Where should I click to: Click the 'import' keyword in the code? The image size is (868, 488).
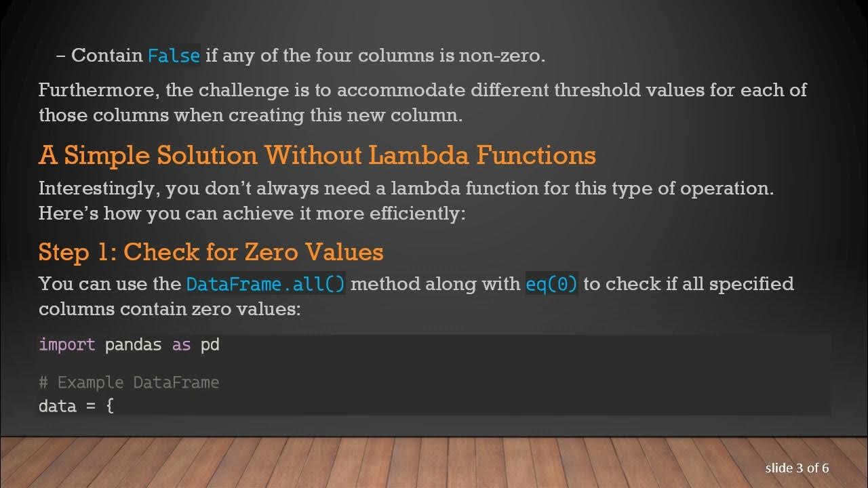click(x=66, y=344)
